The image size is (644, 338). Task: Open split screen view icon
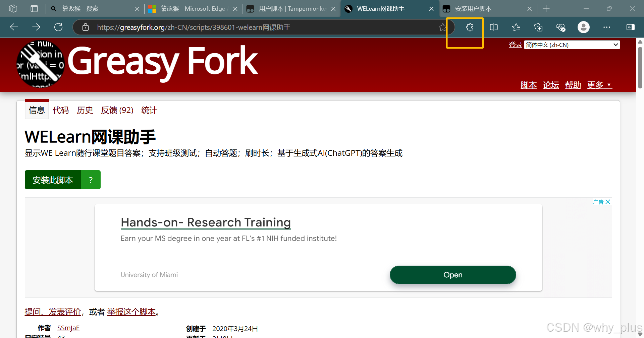point(494,27)
